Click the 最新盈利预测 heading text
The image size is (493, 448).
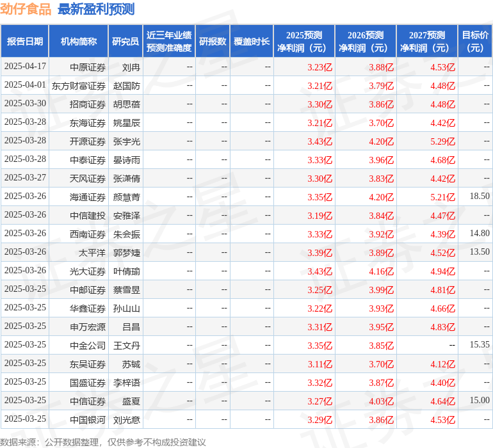96,9
